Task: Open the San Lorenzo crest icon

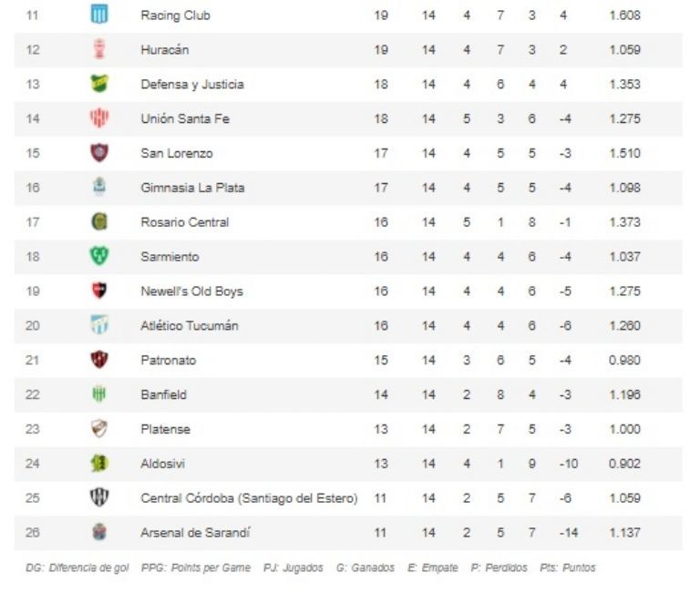Action: pyautogui.click(x=99, y=153)
